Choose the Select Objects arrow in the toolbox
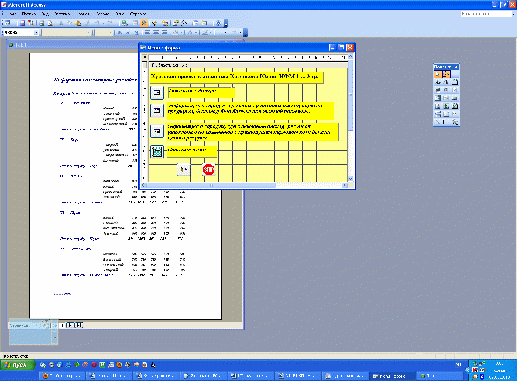 click(x=438, y=74)
